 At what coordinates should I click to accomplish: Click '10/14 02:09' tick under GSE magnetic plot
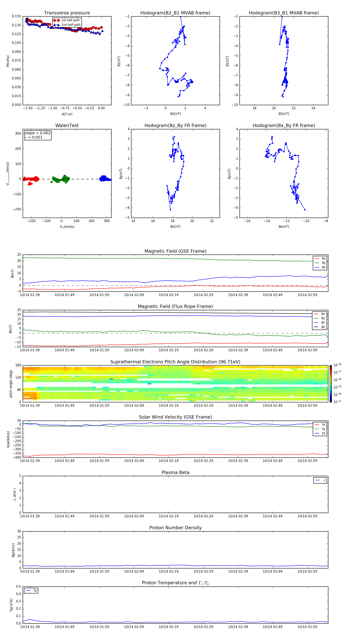click(x=134, y=295)
